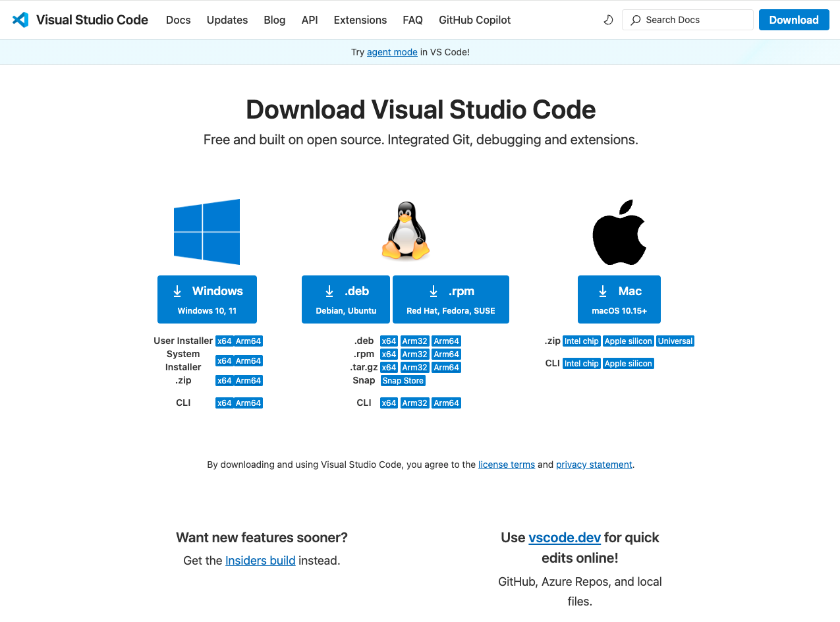
Task: Open the API nav item
Action: (x=310, y=20)
